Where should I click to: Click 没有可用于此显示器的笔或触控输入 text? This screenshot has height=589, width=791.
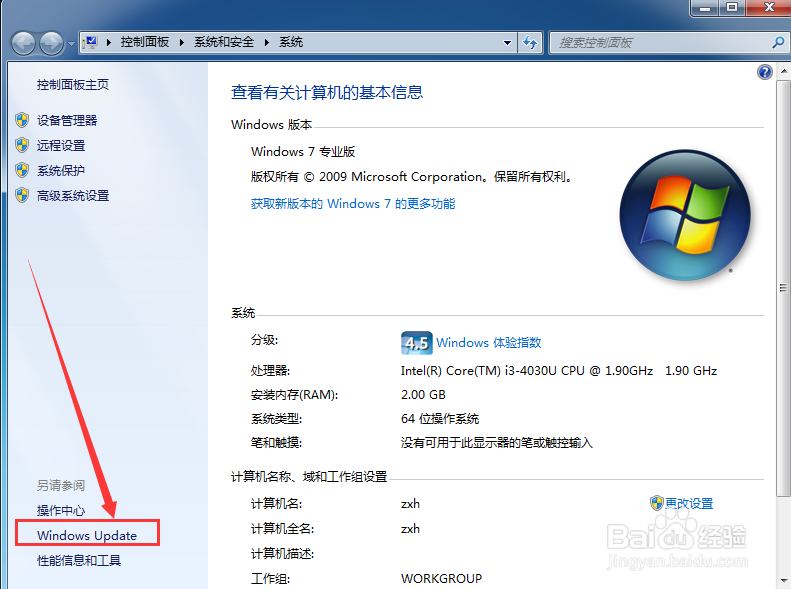(497, 443)
